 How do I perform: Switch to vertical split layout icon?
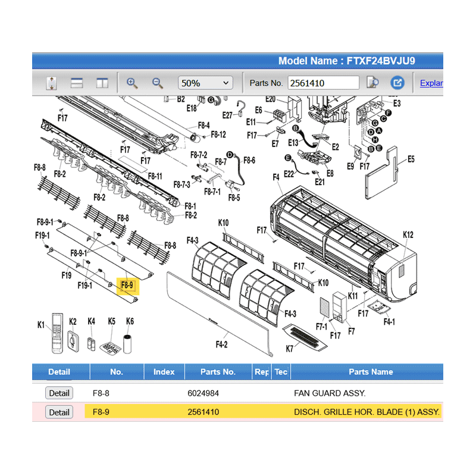(102, 83)
